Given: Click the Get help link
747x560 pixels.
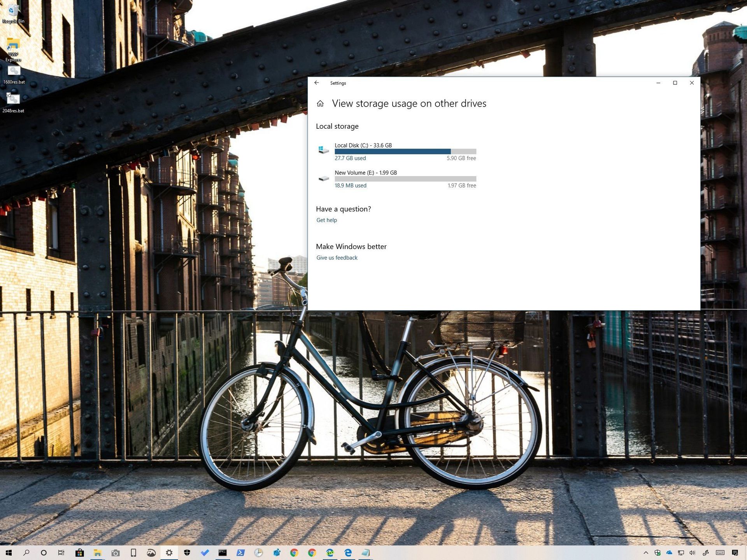Looking at the screenshot, I should (326, 220).
